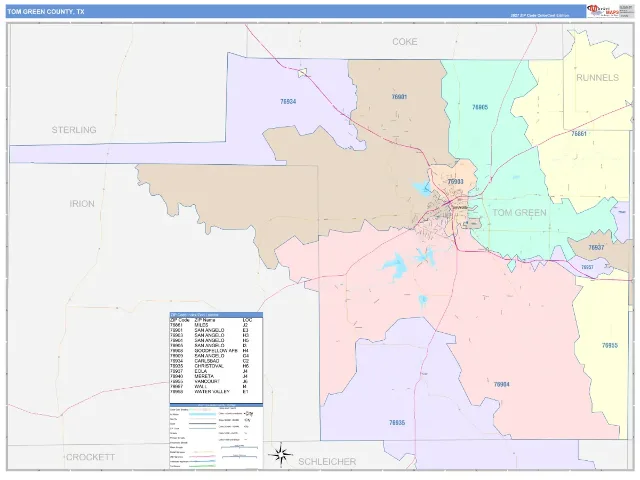Select the STERLING county label
Viewport: 640px width, 480px height.
(x=74, y=130)
